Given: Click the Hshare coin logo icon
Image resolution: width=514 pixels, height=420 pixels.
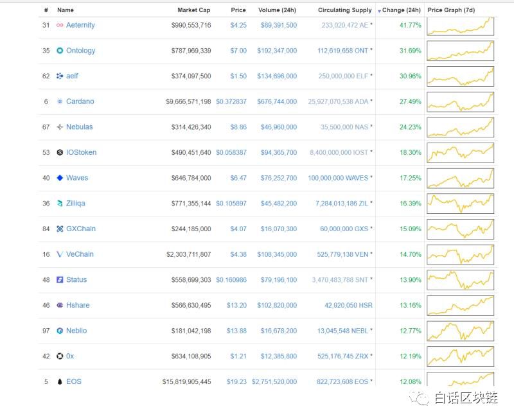Looking at the screenshot, I should click(x=60, y=305).
